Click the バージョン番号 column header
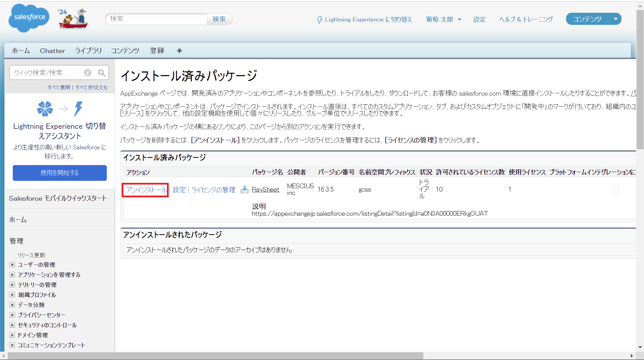The height and width of the screenshot is (360, 644). click(x=336, y=172)
